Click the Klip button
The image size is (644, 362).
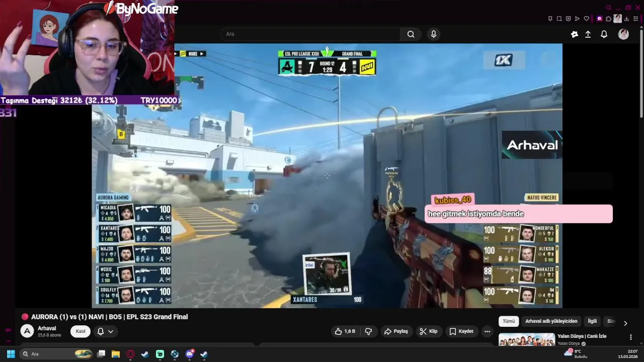(x=429, y=331)
